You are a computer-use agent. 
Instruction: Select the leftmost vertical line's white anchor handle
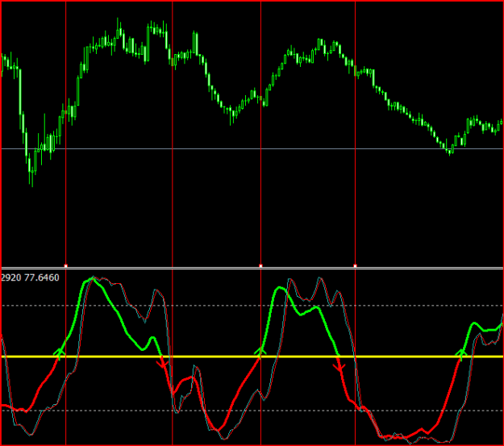click(x=66, y=266)
